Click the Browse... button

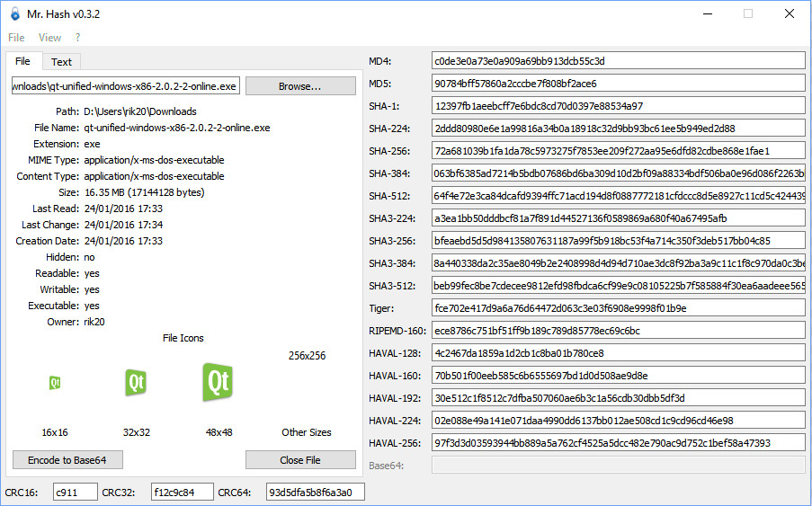click(300, 86)
